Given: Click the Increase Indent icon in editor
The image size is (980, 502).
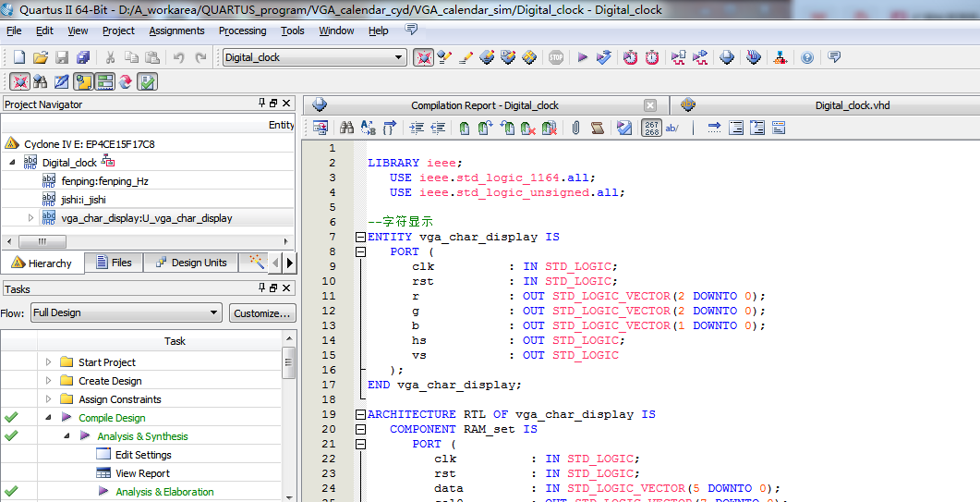Looking at the screenshot, I should pos(417,128).
